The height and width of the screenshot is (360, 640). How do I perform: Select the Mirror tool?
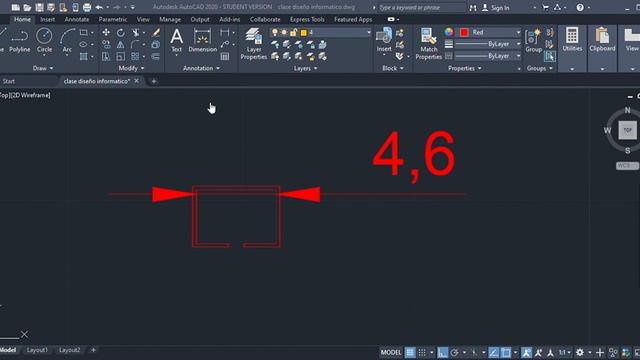[120, 44]
